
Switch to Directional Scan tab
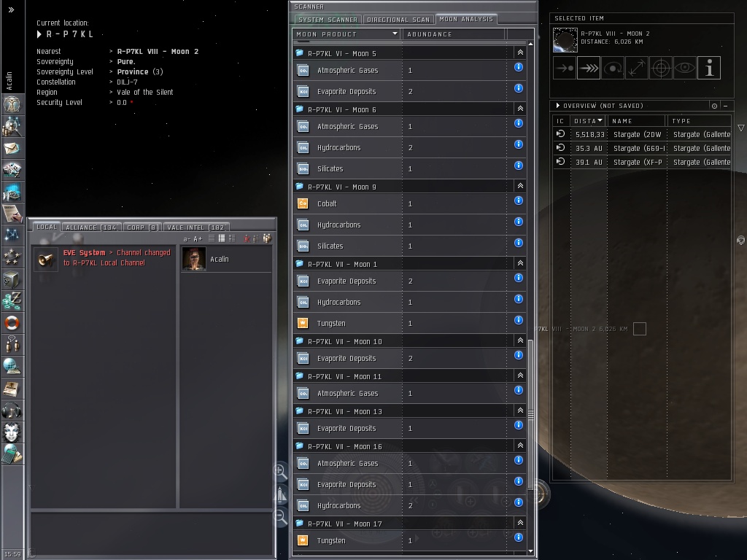coord(398,20)
